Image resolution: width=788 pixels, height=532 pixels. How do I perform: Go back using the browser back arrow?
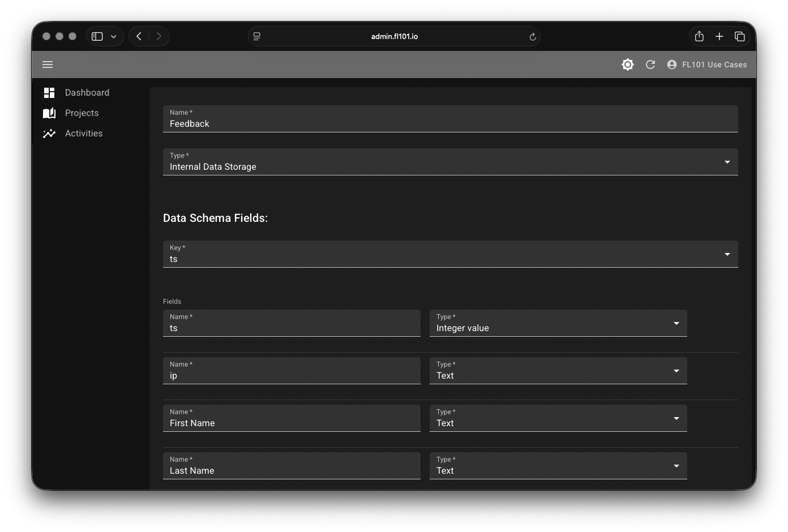pos(139,36)
